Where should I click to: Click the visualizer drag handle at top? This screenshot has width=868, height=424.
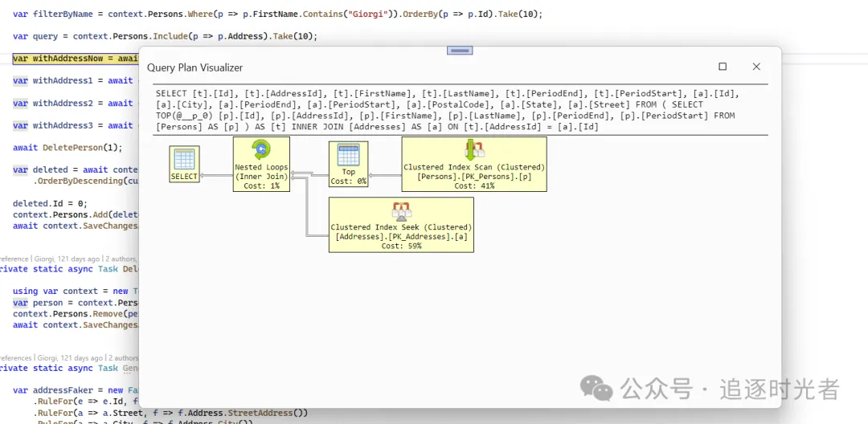click(460, 51)
